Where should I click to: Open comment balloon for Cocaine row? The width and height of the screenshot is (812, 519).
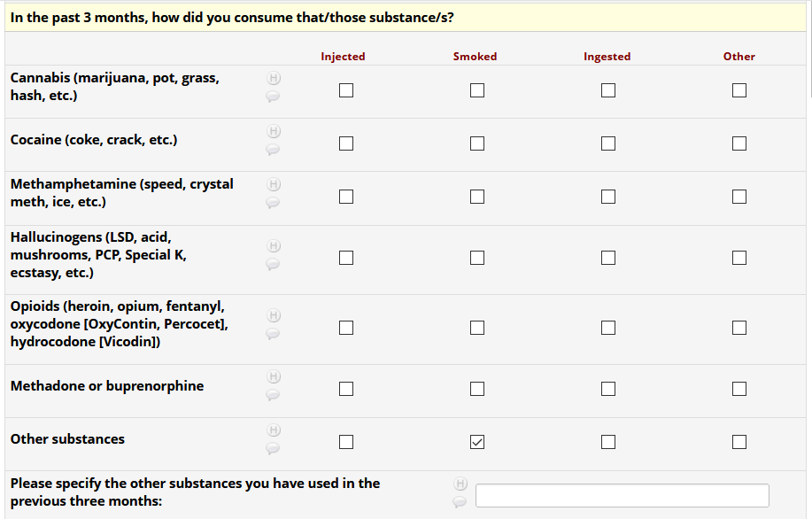pyautogui.click(x=274, y=149)
